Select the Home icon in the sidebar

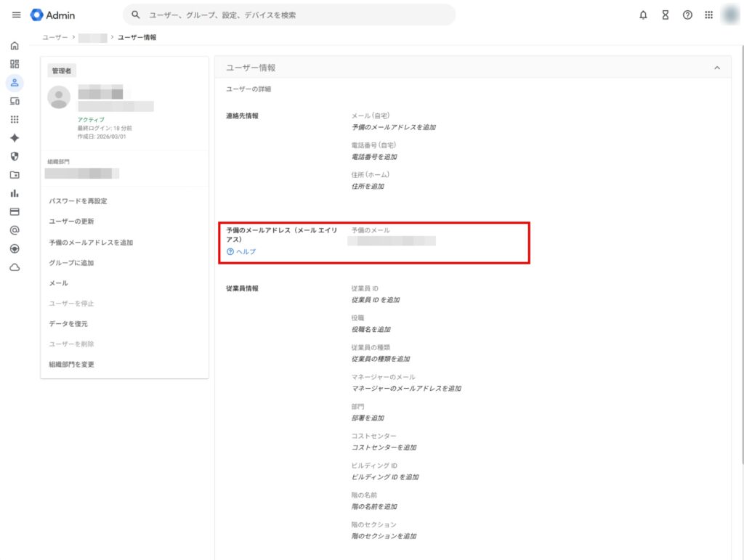[x=13, y=45]
